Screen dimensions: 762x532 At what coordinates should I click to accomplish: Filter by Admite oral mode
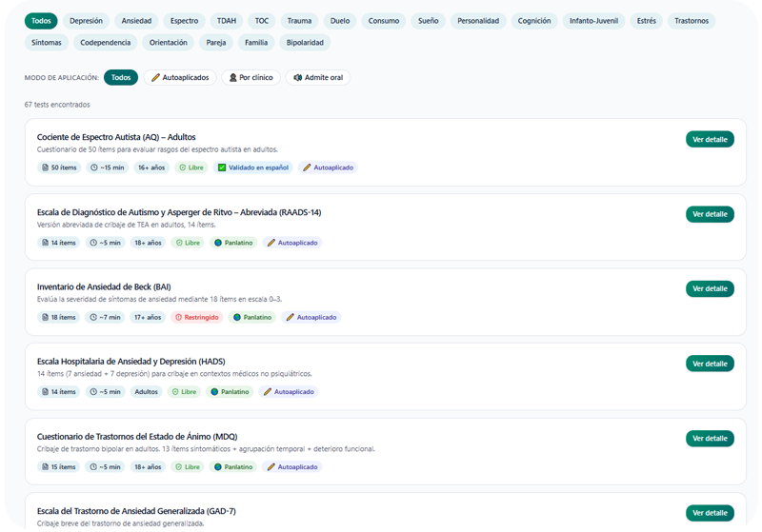(x=318, y=78)
